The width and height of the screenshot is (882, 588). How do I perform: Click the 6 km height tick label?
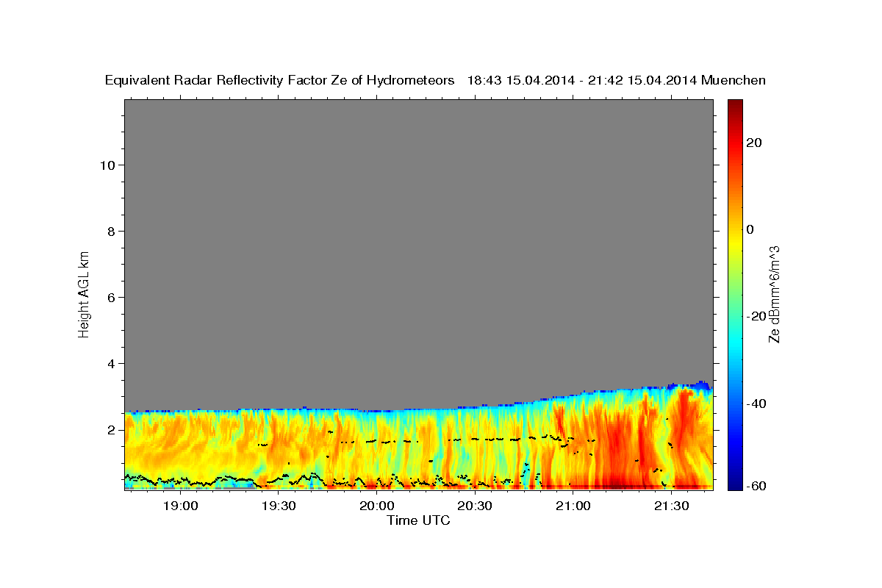click(x=110, y=297)
